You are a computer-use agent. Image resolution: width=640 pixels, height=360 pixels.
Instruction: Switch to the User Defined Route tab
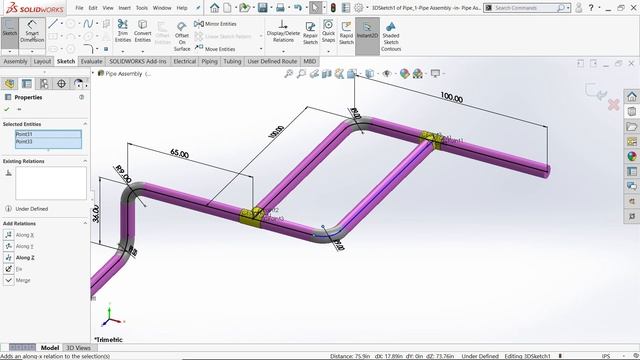pos(272,61)
